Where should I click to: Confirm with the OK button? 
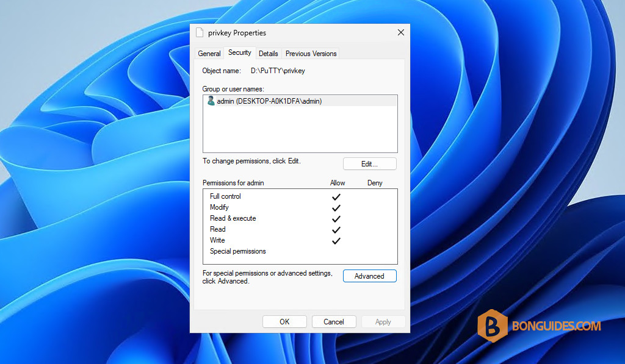click(284, 322)
